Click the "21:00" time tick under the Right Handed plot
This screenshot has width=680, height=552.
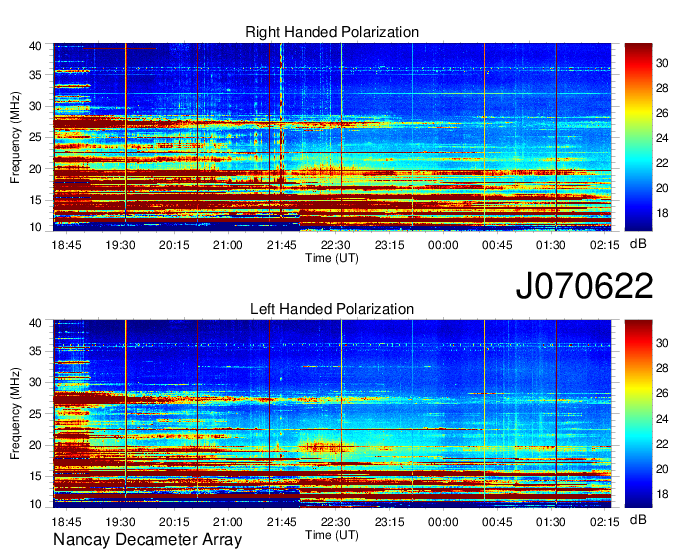[x=228, y=245]
